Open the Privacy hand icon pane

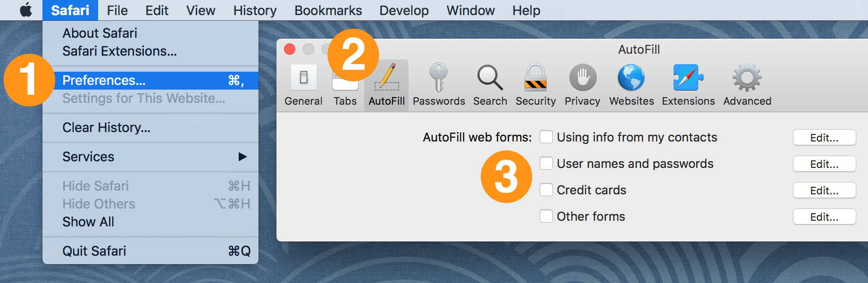coord(583,85)
